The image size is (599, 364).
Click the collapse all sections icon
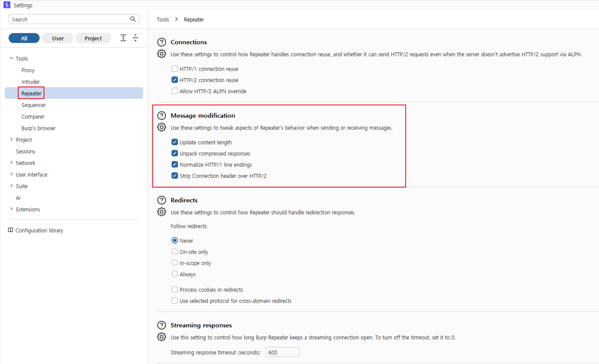(x=135, y=38)
